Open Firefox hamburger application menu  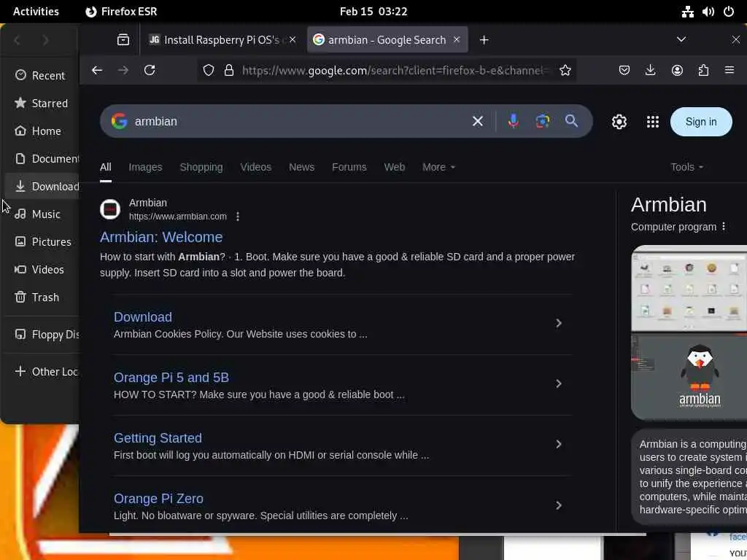click(x=729, y=71)
